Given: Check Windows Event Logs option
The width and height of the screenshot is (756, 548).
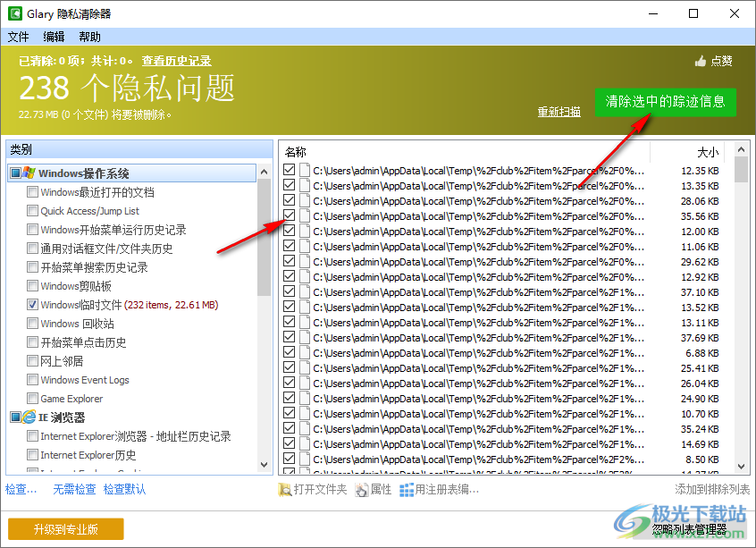Looking at the screenshot, I should pyautogui.click(x=32, y=380).
